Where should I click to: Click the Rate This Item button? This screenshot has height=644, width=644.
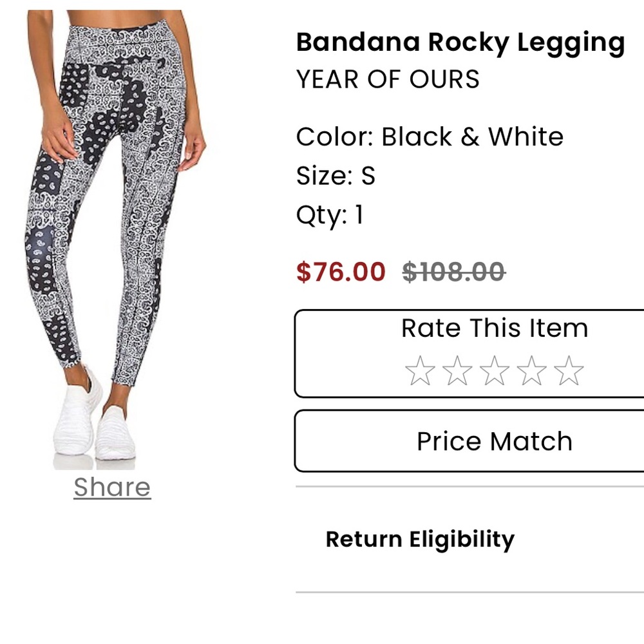click(494, 328)
